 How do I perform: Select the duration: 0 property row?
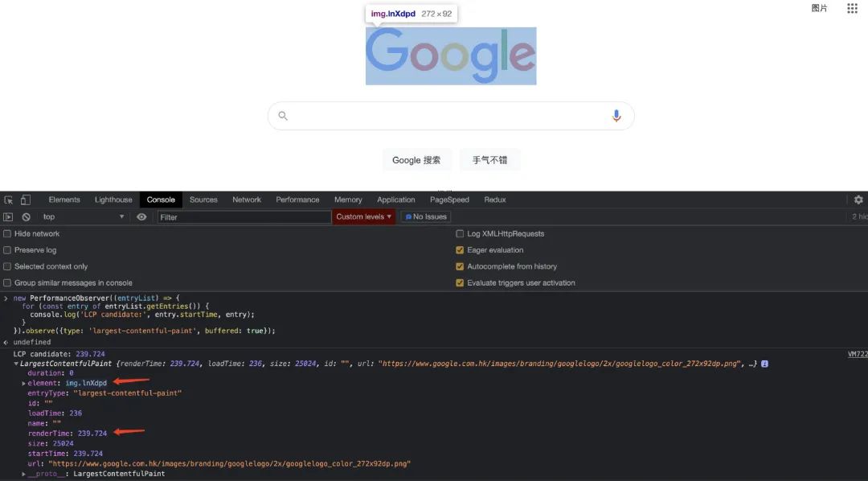[x=51, y=373]
